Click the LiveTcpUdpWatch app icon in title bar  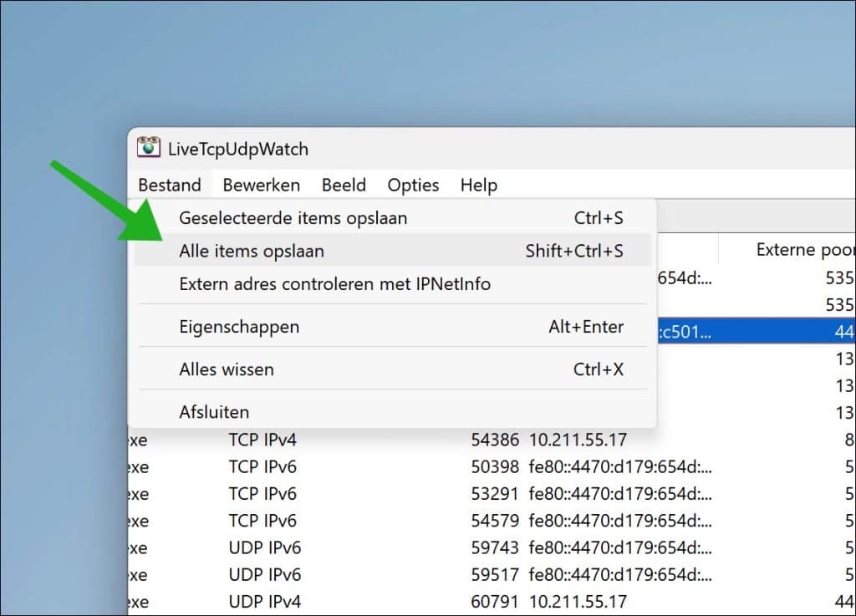(x=149, y=147)
